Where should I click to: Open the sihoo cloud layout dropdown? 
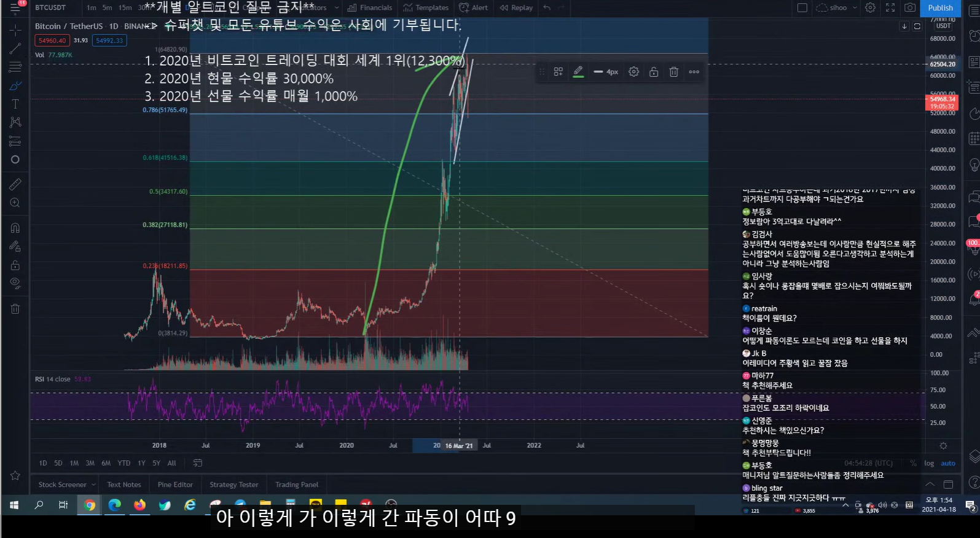837,8
